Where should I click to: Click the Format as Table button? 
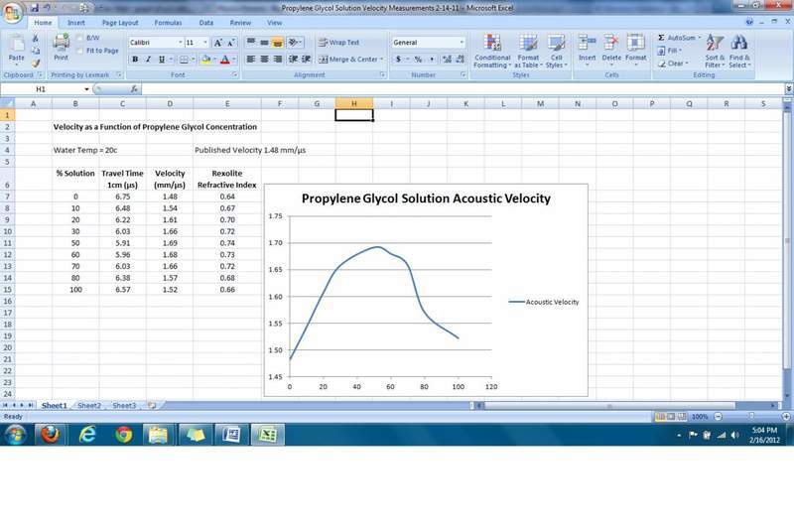coord(528,52)
